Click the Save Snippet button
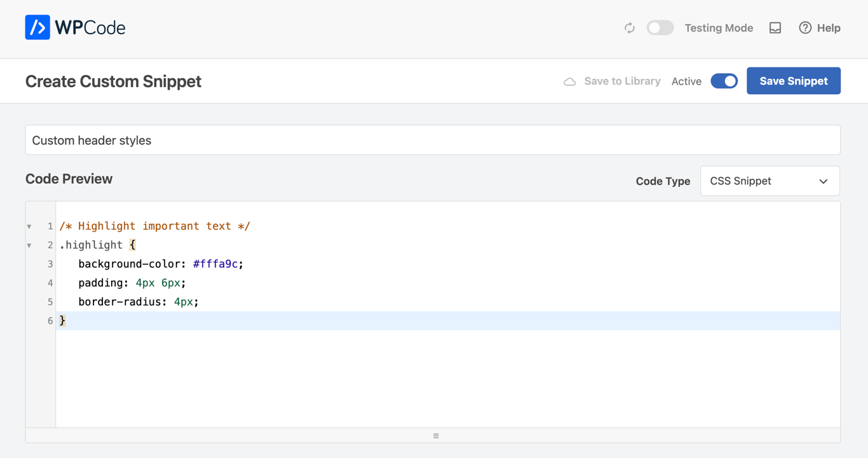 [794, 81]
